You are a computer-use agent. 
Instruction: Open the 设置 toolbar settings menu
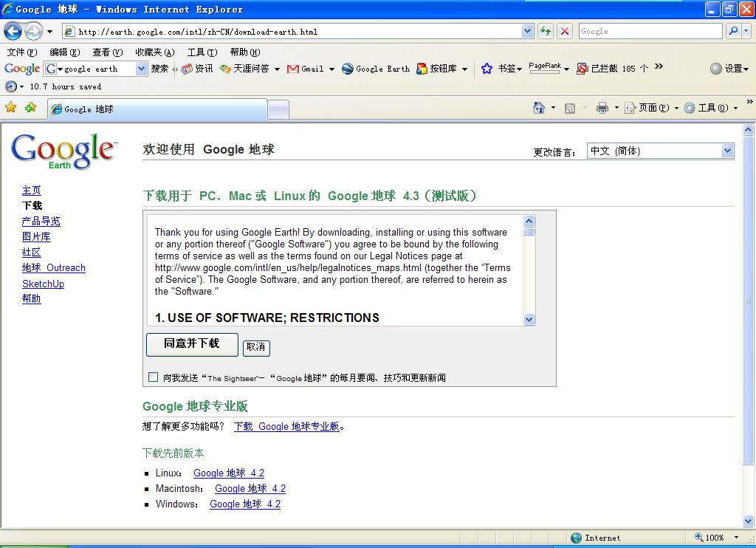click(x=729, y=69)
